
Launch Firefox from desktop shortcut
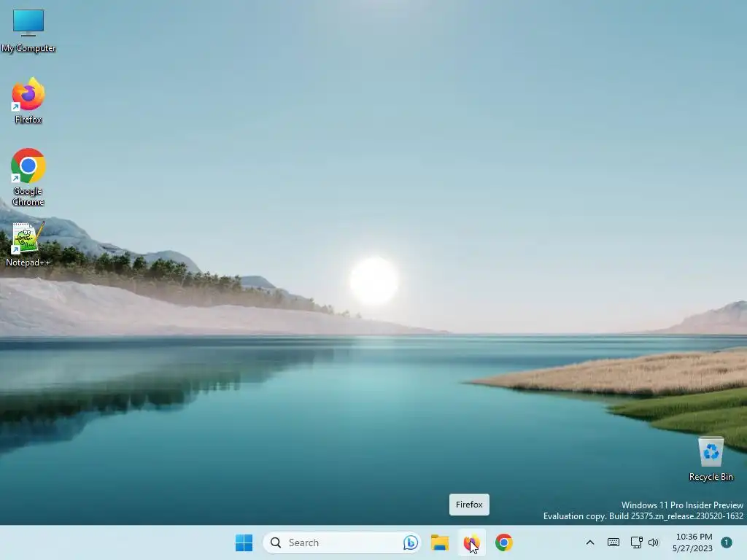point(28,101)
